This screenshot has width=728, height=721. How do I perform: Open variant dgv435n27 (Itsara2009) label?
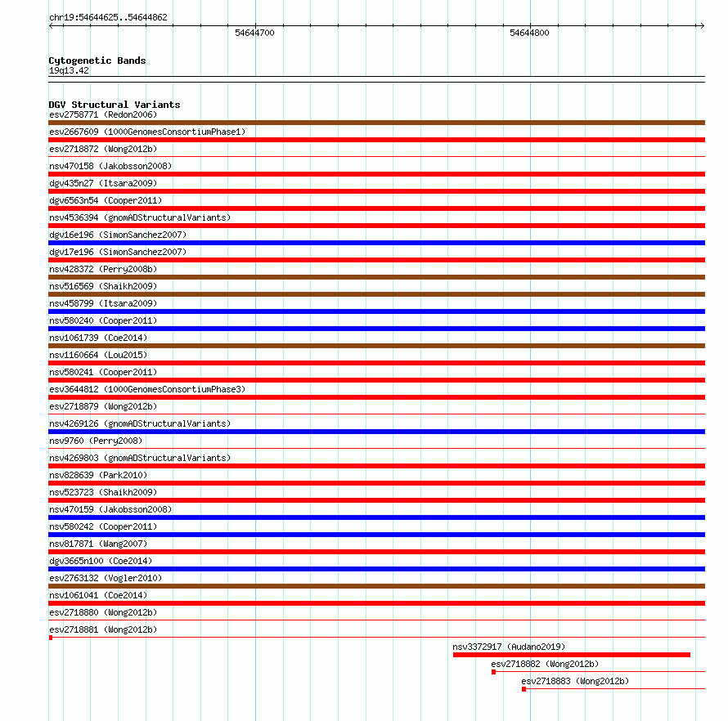point(103,183)
